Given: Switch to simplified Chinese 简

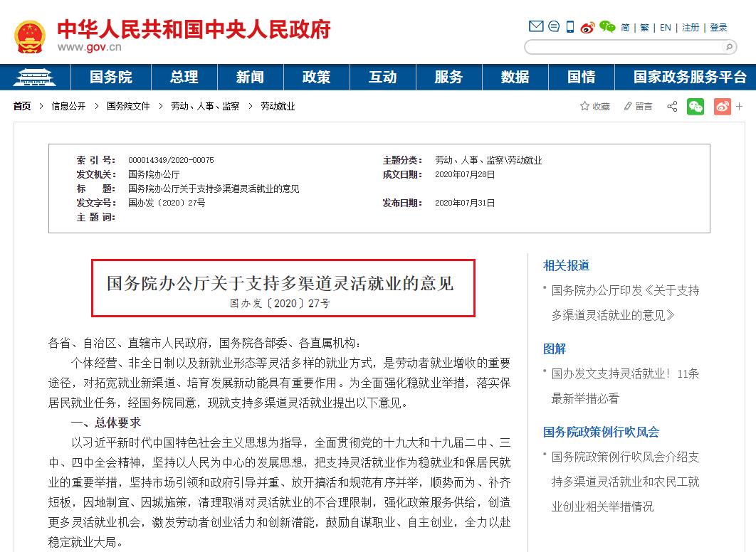Looking at the screenshot, I should pos(625,28).
